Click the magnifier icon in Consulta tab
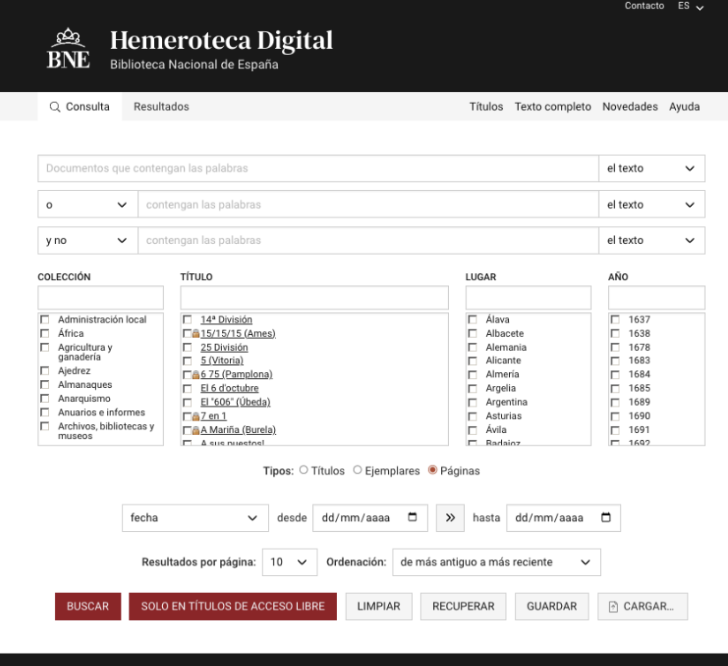The image size is (728, 666). tap(55, 107)
